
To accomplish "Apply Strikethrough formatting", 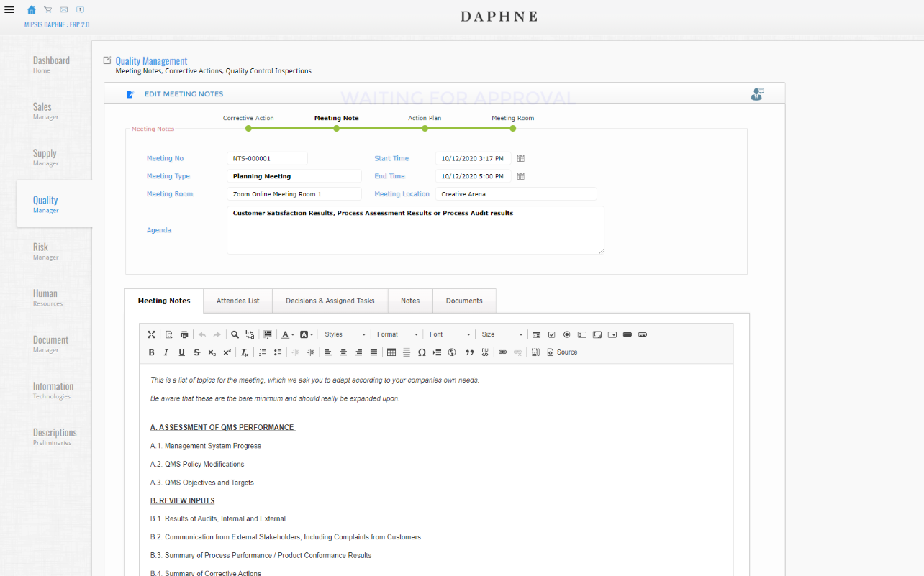I will pos(196,352).
